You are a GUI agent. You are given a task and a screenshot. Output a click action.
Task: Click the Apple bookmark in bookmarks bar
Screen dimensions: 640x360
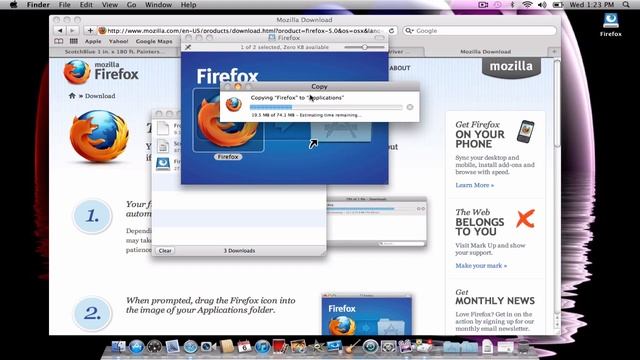93,41
